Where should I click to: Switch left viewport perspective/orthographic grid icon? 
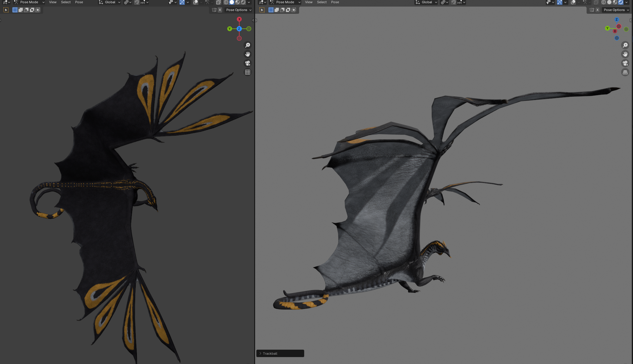(248, 72)
